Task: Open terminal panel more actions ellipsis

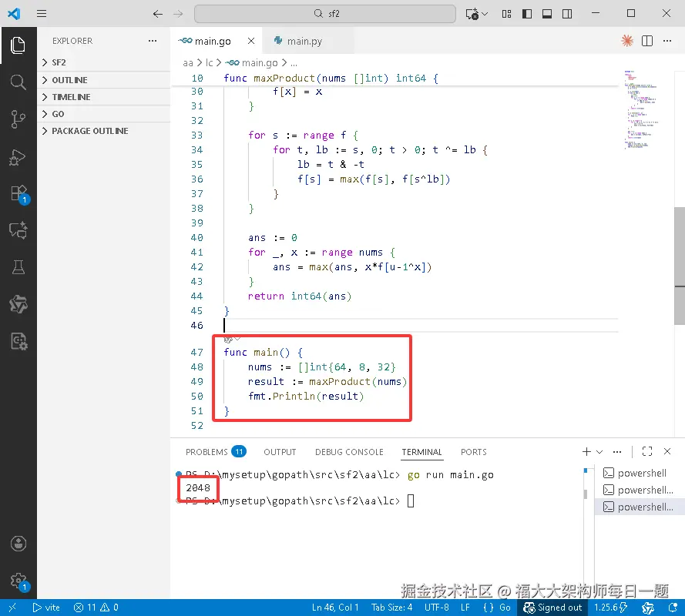Action: pos(617,451)
